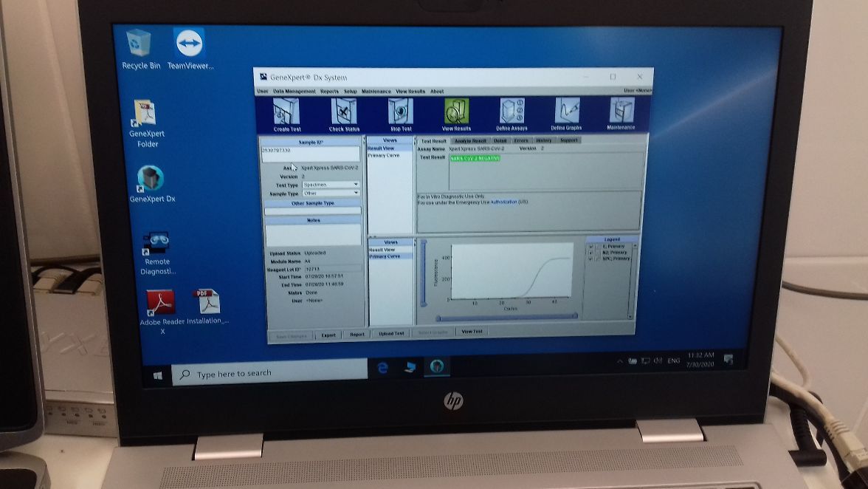Switch to the Test Result tab

pos(433,140)
